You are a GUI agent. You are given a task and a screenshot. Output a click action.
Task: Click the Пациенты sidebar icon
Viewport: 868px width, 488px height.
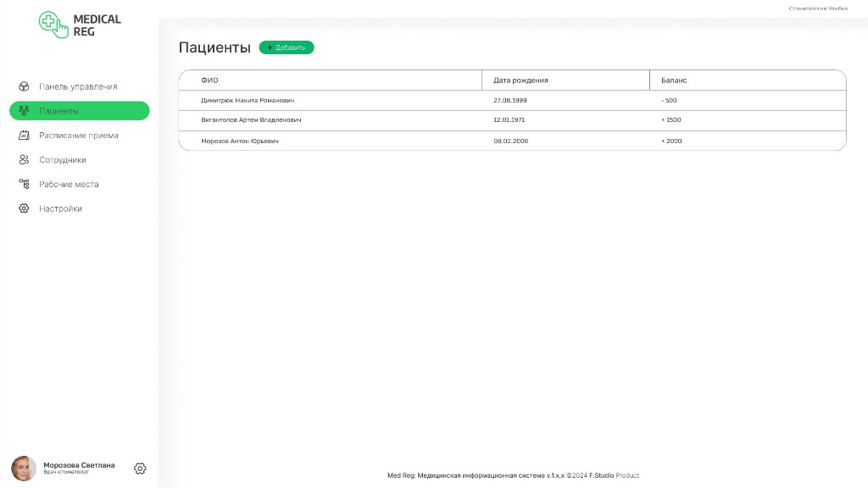click(x=24, y=111)
